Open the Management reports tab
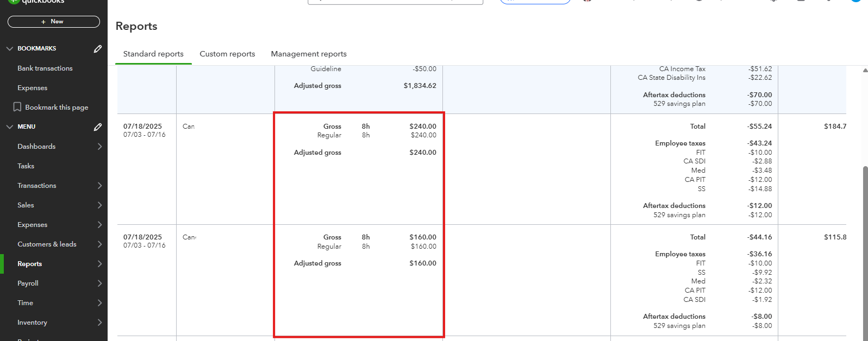The image size is (868, 341). tap(309, 54)
